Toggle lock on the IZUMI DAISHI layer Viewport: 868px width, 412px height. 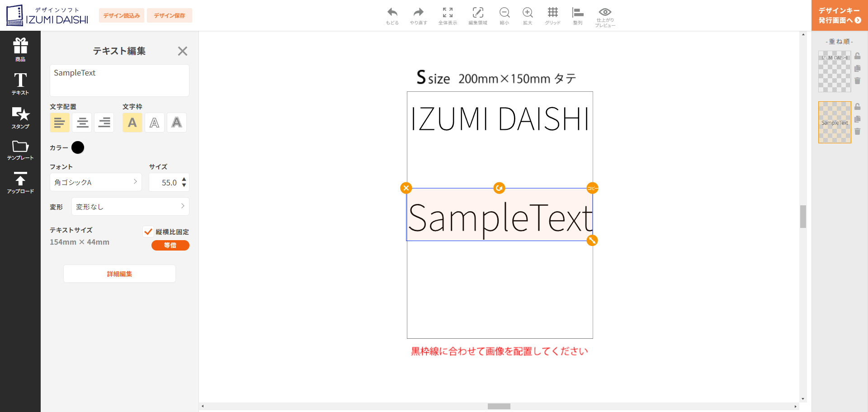point(857,56)
